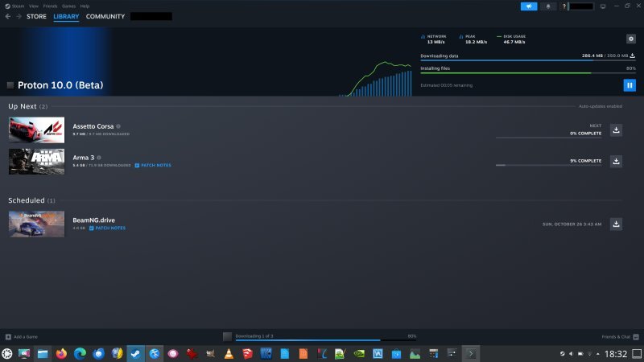The image size is (644, 362).
Task: Launch Firefox from the taskbar
Action: pos(62,353)
